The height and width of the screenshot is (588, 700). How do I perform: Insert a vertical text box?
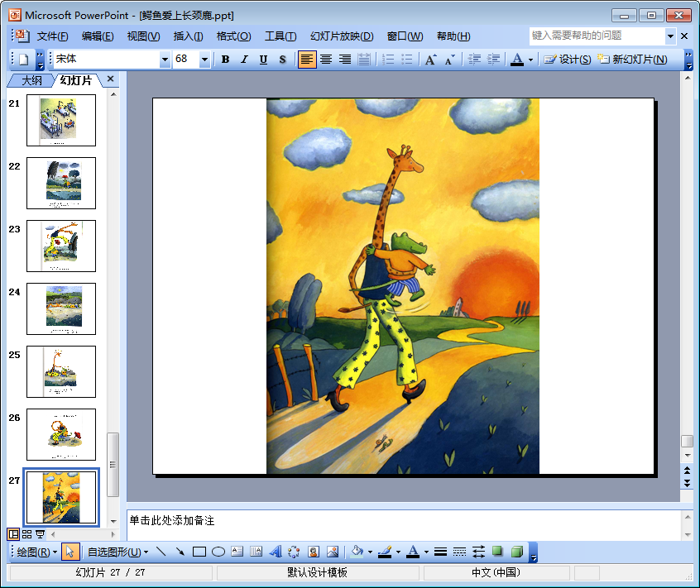[x=256, y=552]
